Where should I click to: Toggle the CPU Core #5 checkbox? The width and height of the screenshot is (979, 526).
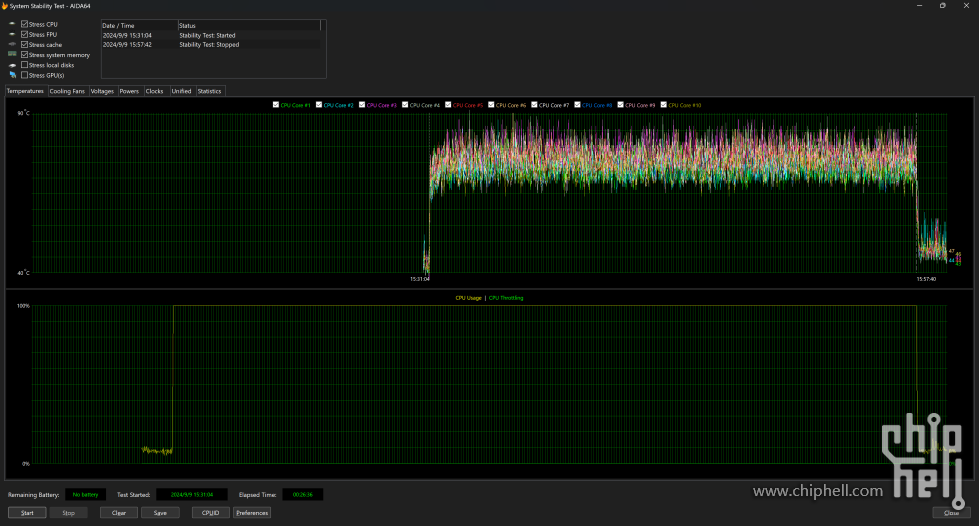448,105
